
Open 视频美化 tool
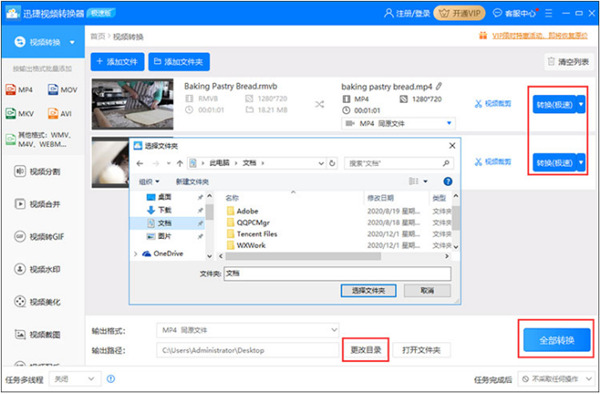(x=37, y=302)
